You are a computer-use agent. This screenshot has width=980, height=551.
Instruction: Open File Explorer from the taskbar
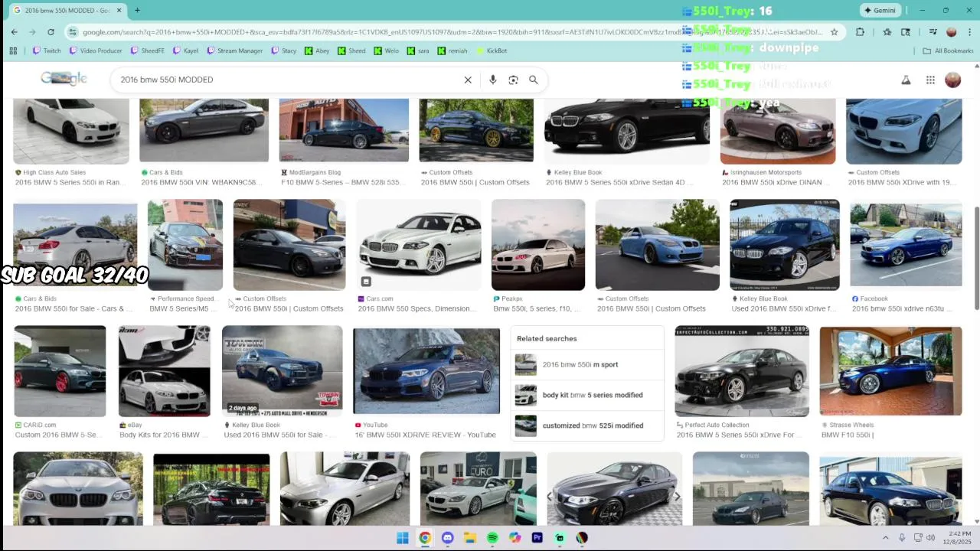469,538
